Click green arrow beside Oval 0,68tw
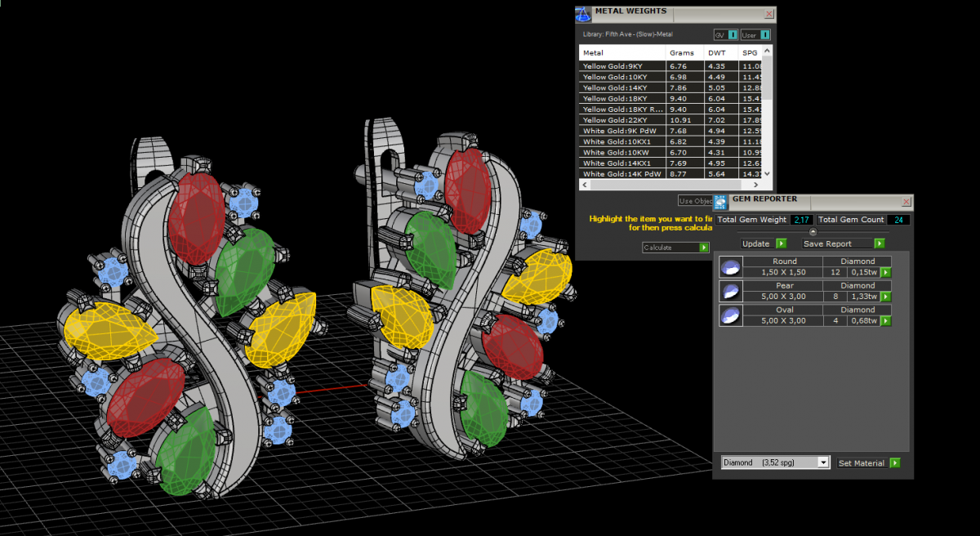Viewport: 980px width, 536px height. coord(884,321)
